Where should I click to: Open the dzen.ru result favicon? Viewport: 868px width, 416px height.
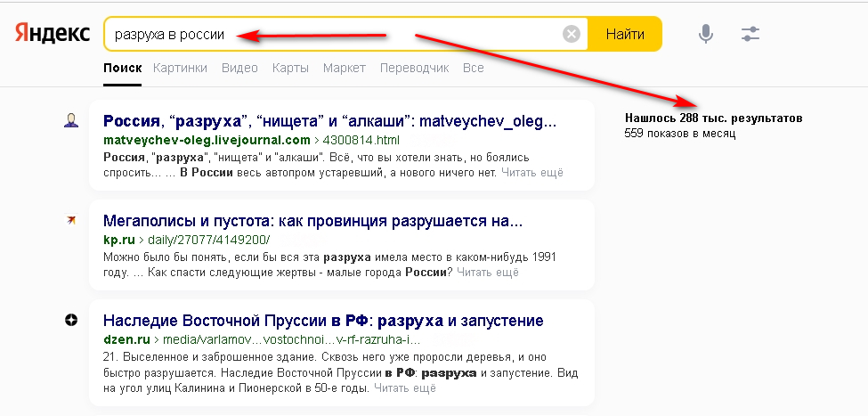point(71,320)
